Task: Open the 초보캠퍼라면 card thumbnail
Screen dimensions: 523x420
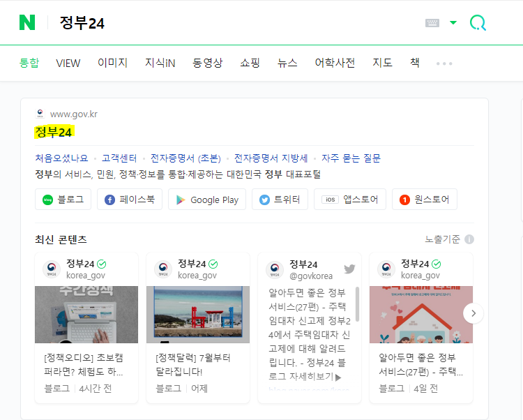Action: pos(86,314)
